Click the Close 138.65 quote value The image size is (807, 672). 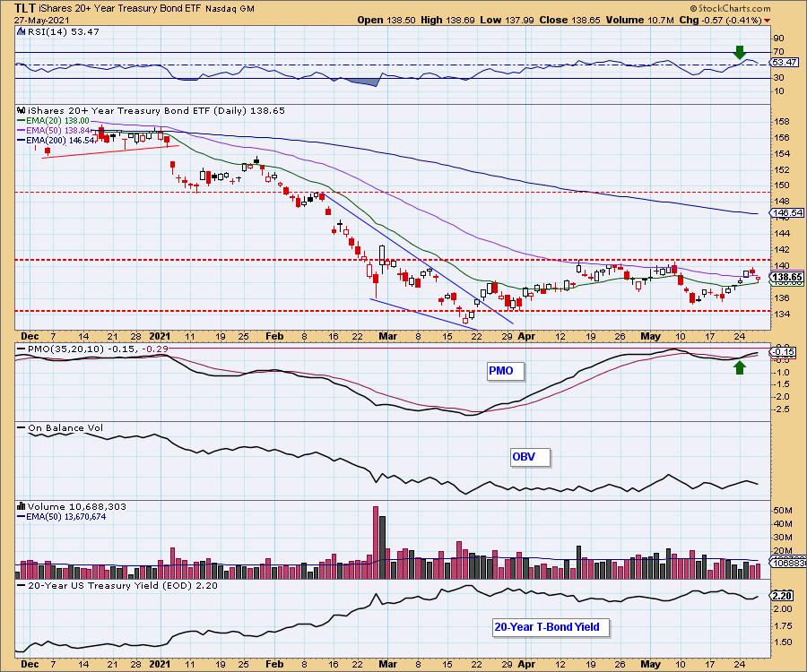[569, 20]
